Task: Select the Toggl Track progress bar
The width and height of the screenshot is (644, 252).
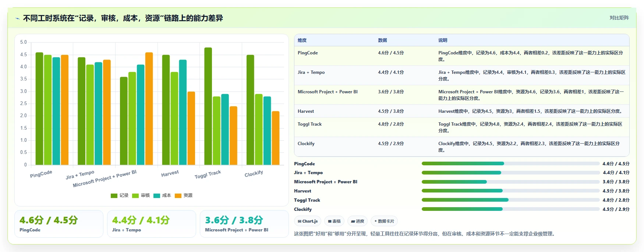Action: [x=511, y=200]
